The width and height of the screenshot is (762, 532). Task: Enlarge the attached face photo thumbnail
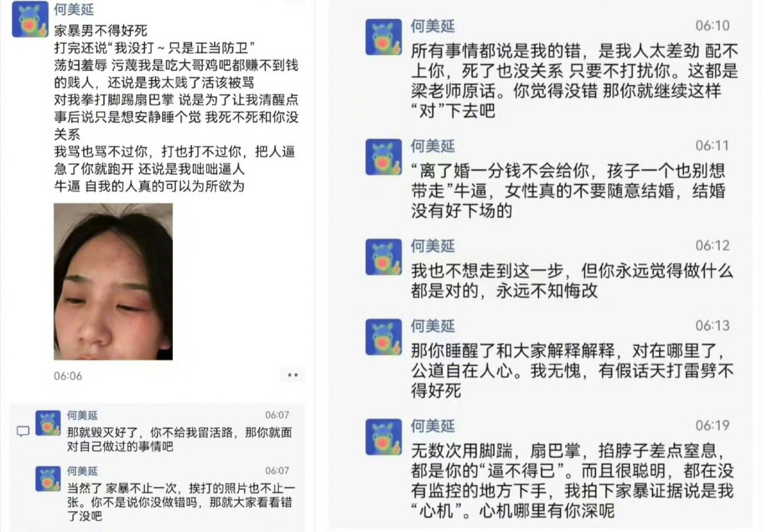(113, 282)
